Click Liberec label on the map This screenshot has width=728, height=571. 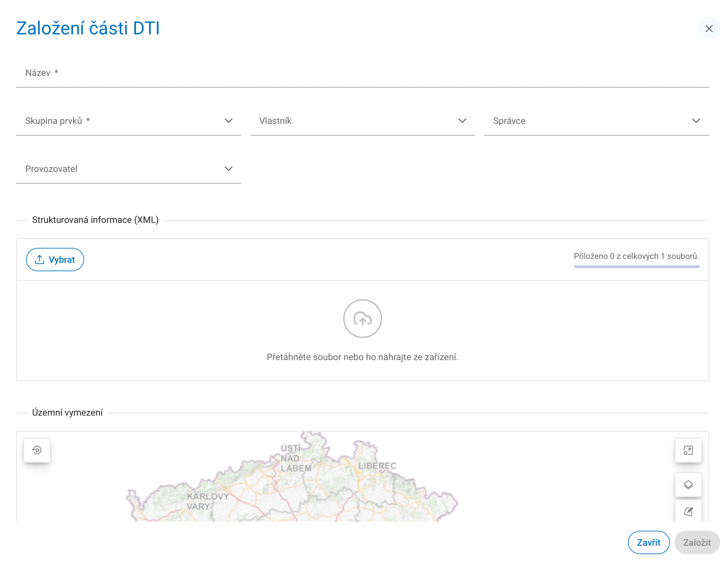click(x=377, y=466)
